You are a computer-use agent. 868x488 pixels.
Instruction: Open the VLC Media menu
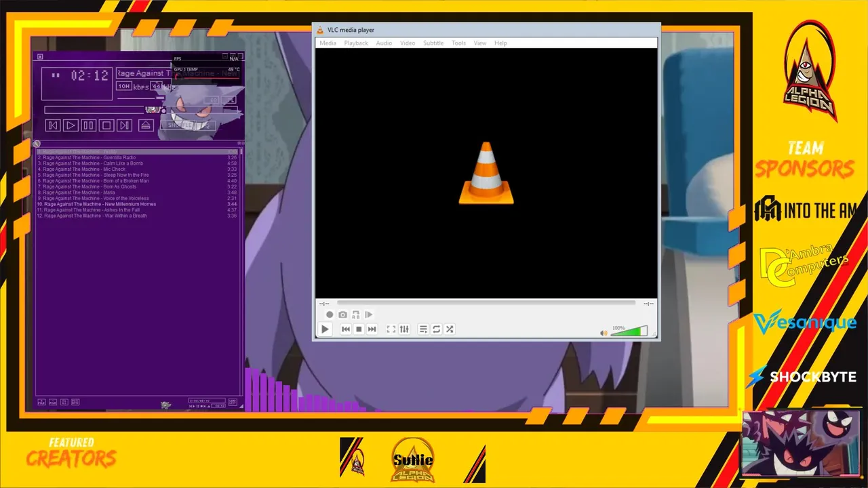point(328,43)
